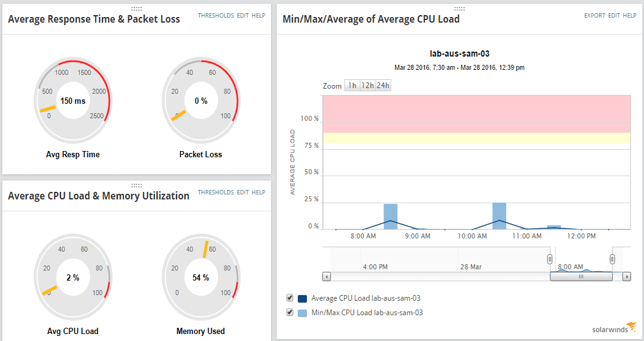Click the right range handle in navigator
Screen dimensions: 644x341
pyautogui.click(x=612, y=259)
